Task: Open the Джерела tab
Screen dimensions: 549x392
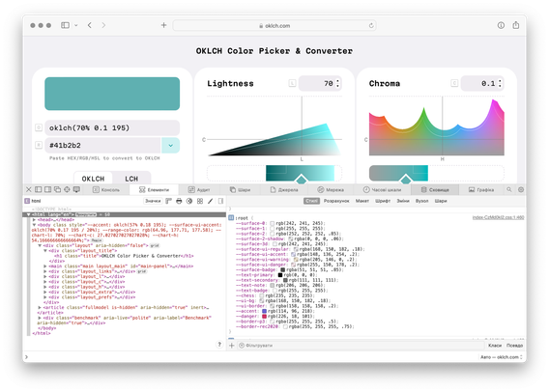Action: [x=284, y=189]
